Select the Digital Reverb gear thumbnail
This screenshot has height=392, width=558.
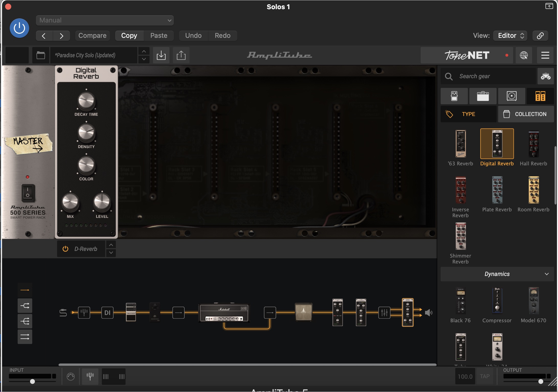coord(497,144)
